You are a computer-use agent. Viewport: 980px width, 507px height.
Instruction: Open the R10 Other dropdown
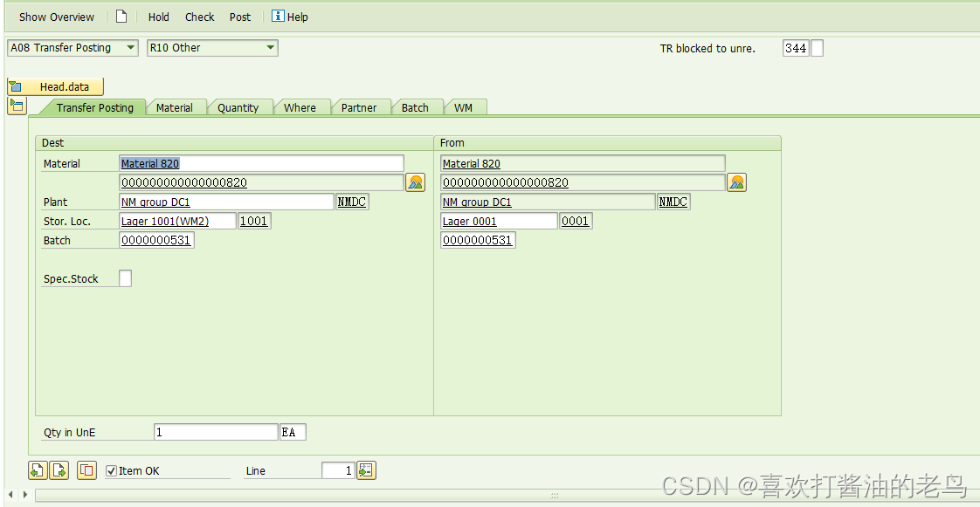[x=270, y=48]
